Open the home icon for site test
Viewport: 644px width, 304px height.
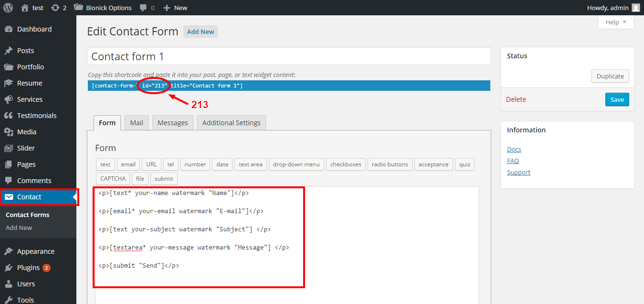pyautogui.click(x=25, y=8)
